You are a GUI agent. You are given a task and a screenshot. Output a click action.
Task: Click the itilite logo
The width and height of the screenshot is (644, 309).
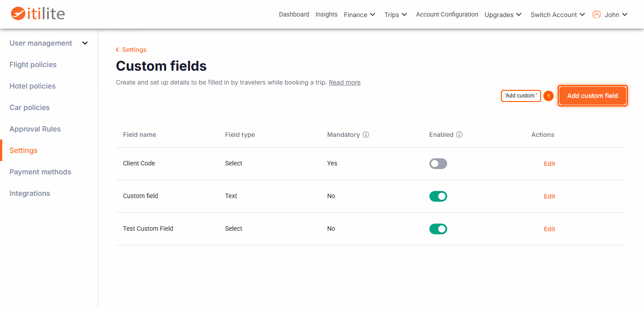[38, 13]
